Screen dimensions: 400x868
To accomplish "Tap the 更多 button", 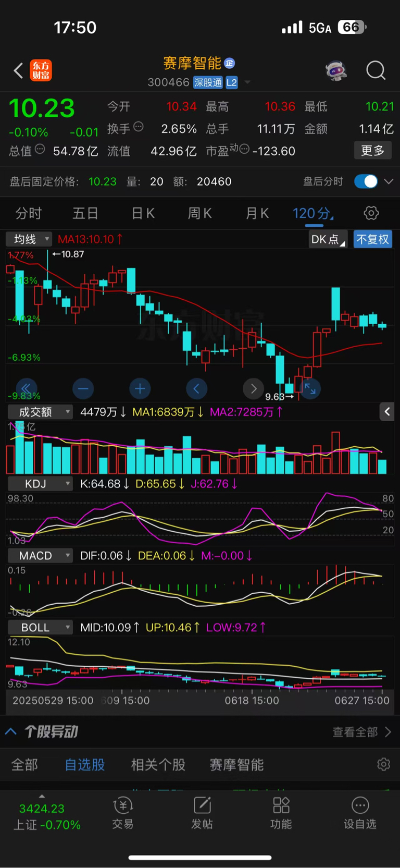I will point(373,151).
